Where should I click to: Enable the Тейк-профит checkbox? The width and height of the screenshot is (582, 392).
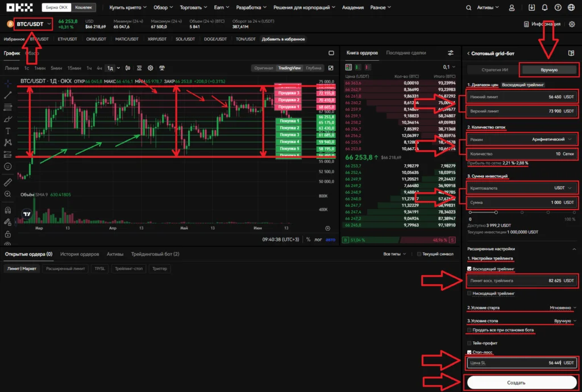[469, 343]
